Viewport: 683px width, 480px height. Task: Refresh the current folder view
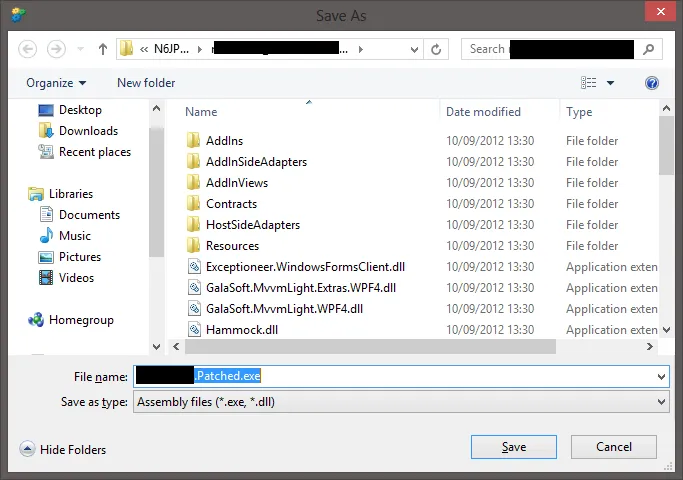click(x=437, y=49)
